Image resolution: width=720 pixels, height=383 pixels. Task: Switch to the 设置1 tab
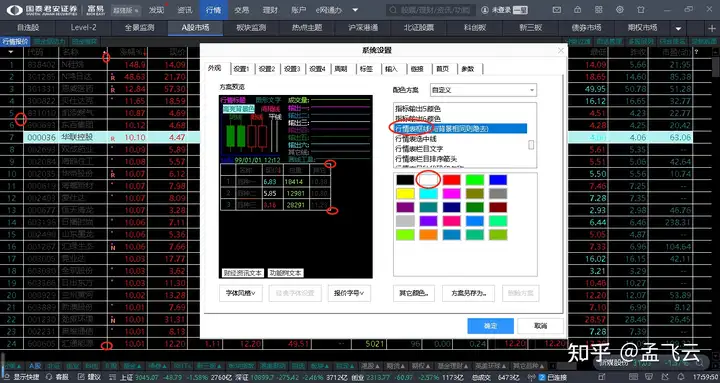241,69
